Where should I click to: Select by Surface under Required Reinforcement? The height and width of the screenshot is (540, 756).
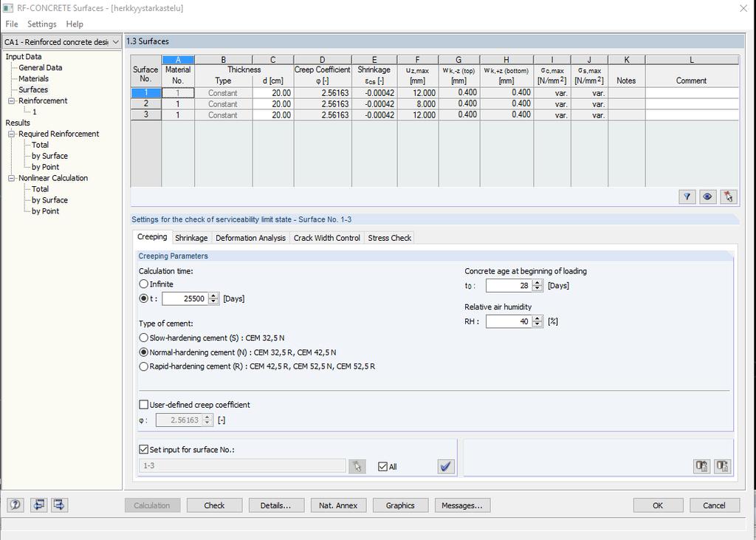[x=49, y=156]
